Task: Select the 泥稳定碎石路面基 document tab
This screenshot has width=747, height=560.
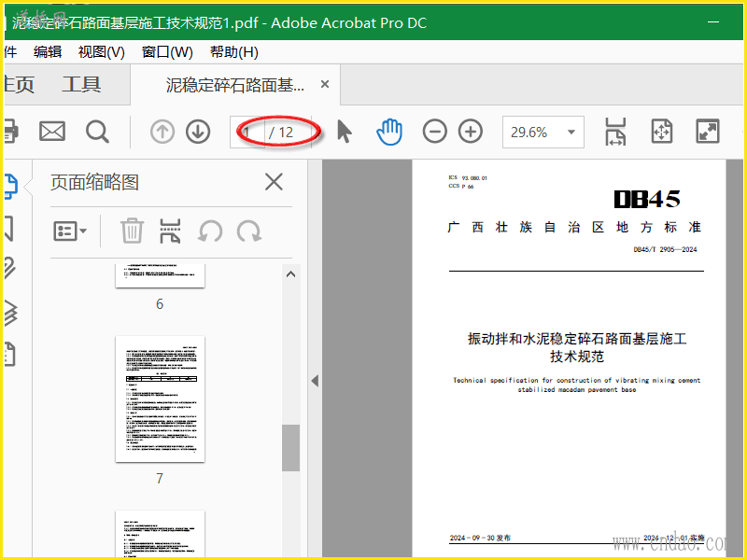Action: click(235, 85)
